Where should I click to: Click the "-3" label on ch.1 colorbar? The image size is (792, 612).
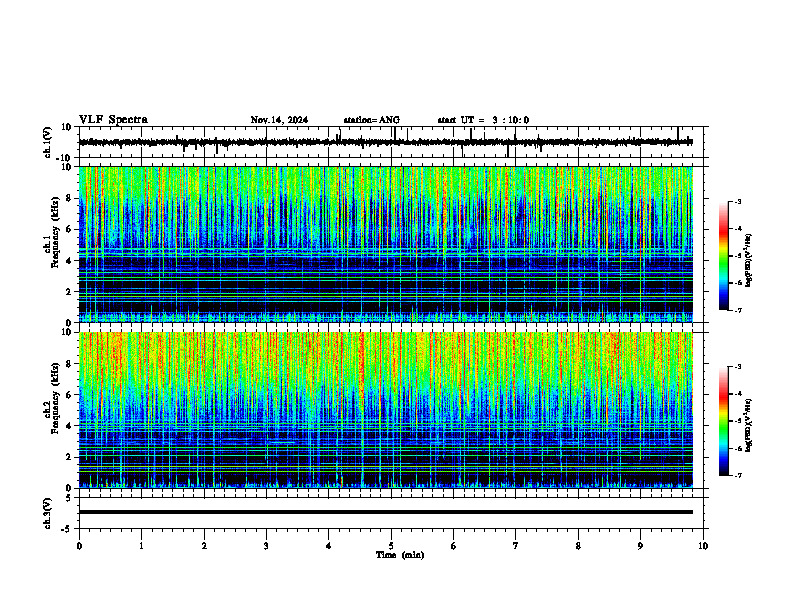pyautogui.click(x=738, y=202)
